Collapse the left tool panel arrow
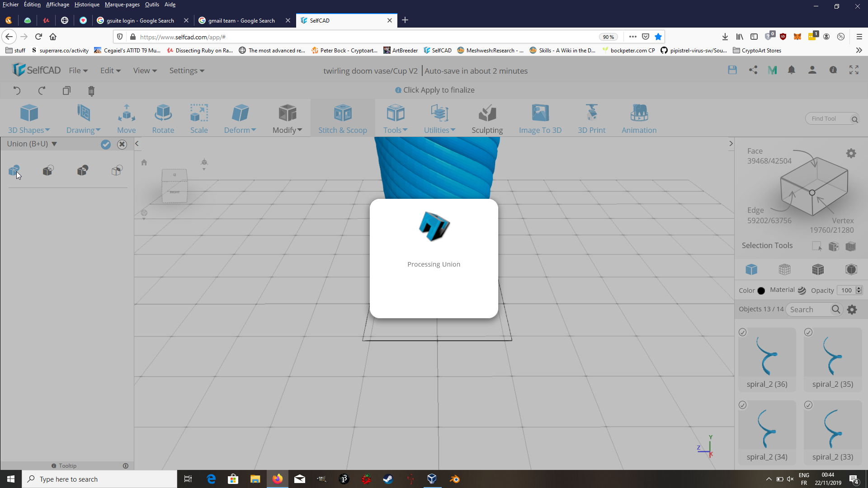This screenshot has width=868, height=488. [x=137, y=144]
